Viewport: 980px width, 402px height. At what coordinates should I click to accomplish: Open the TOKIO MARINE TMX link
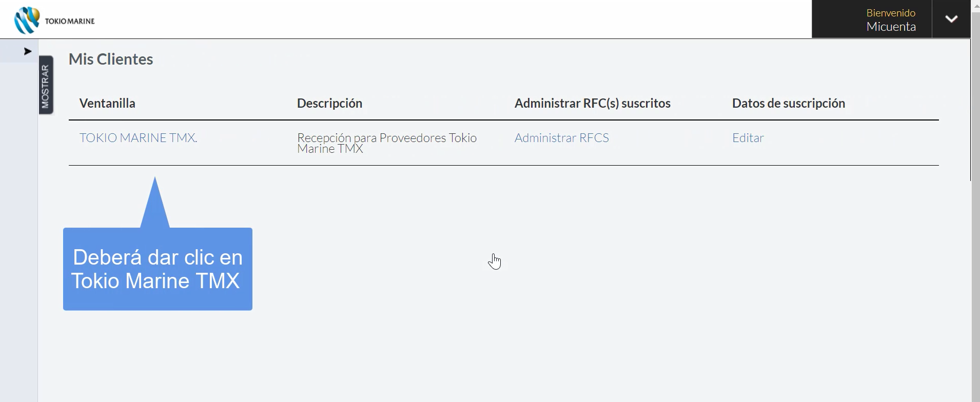point(138,137)
